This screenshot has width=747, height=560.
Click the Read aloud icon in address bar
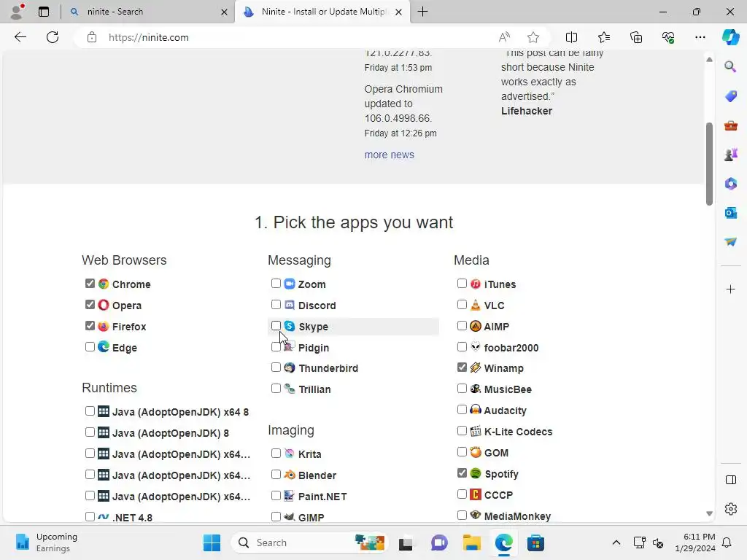tap(504, 37)
